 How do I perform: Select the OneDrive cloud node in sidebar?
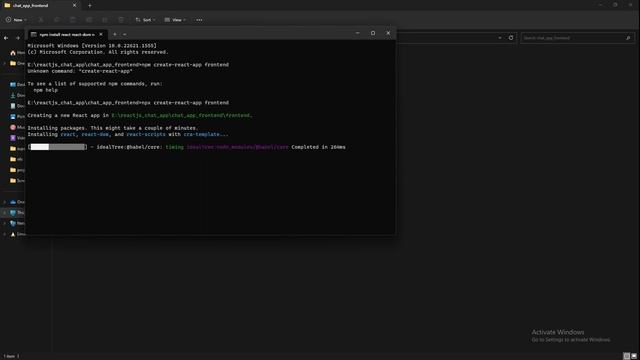pos(17,202)
